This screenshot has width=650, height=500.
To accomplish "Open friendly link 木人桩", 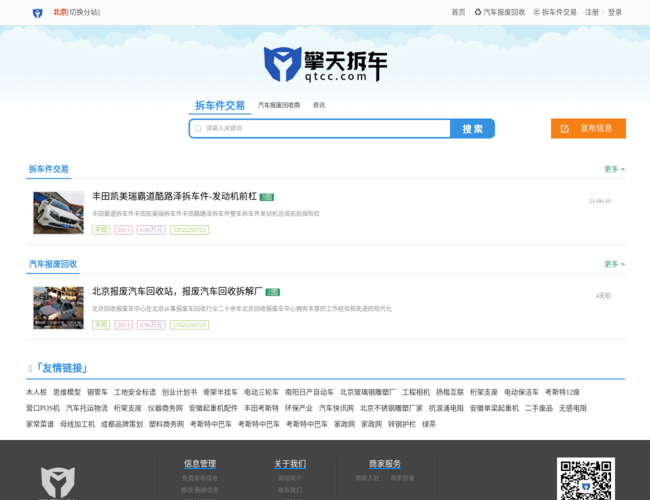I will pos(36,392).
